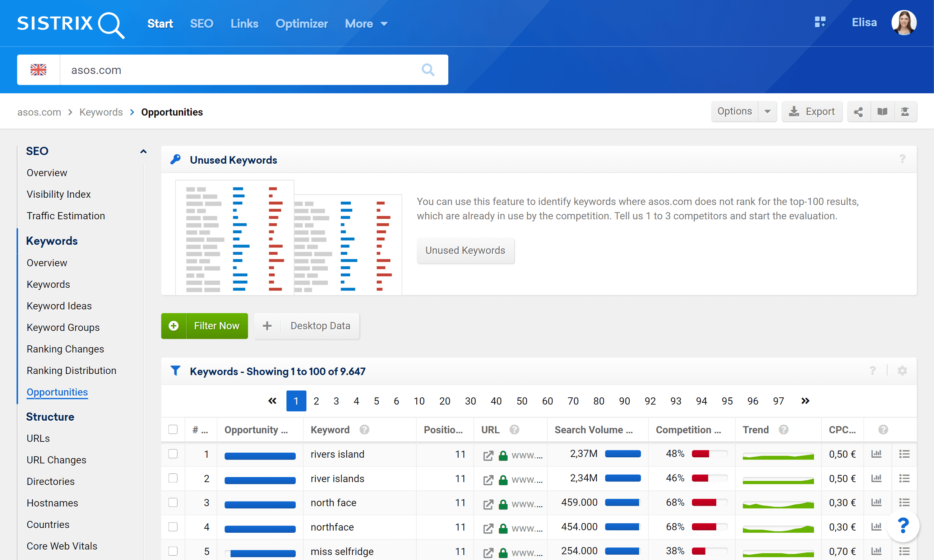Open Ranking Distribution in sidebar
Screen dimensions: 934x560
point(71,370)
